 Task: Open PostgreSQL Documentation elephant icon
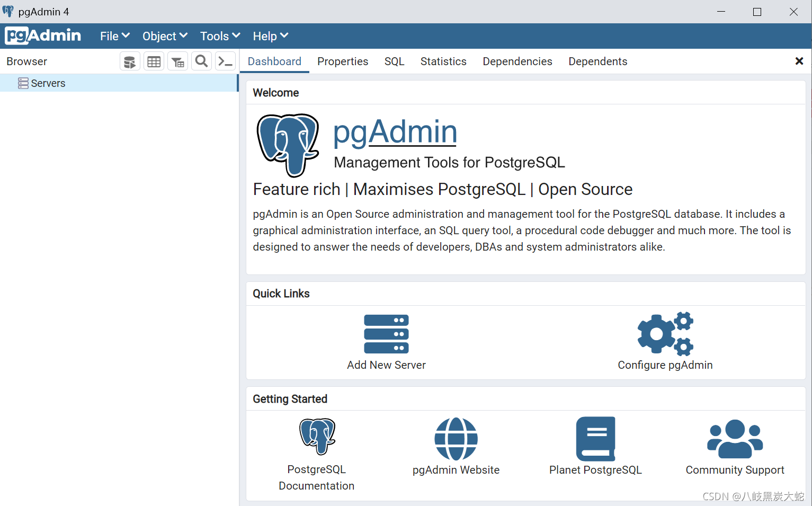pyautogui.click(x=317, y=437)
